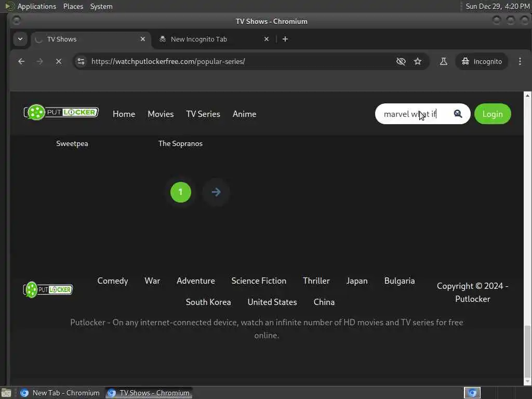Open The Sopranos series title
The height and width of the screenshot is (399, 532).
tap(180, 143)
